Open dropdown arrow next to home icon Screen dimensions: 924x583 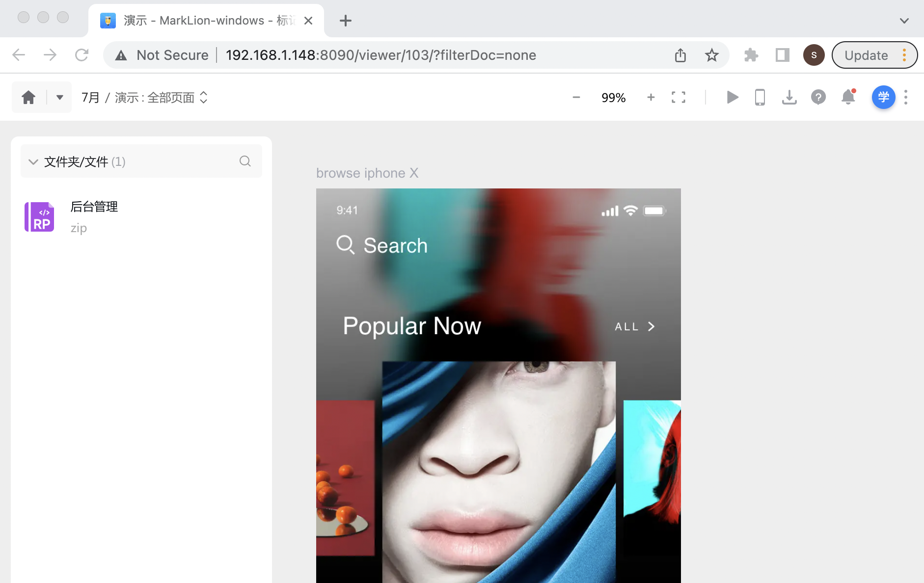tap(59, 97)
